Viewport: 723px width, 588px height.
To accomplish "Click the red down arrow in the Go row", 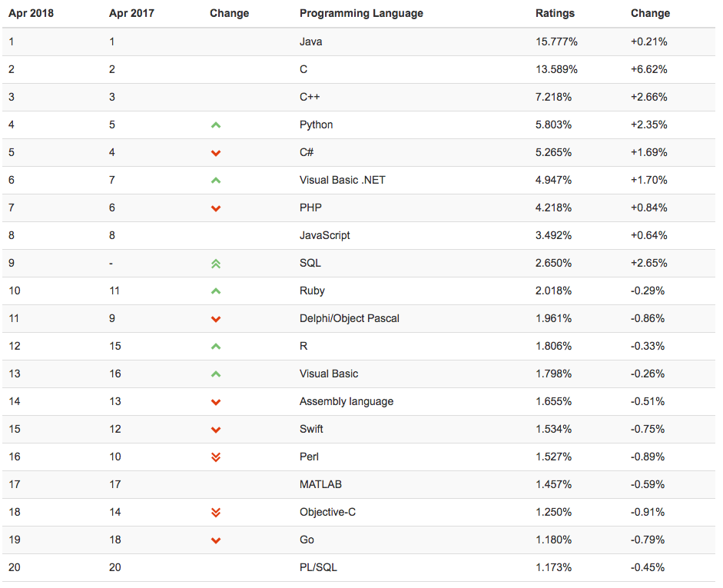I will click(216, 540).
